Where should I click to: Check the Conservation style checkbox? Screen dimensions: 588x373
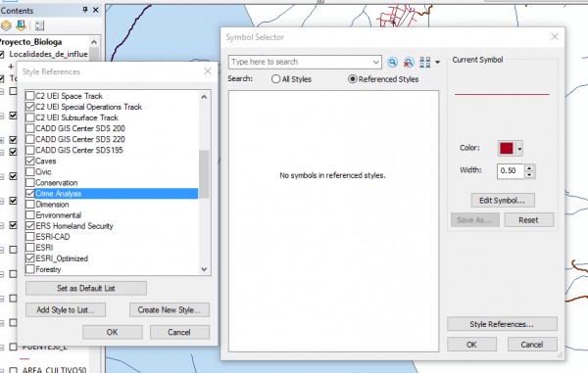[30, 183]
